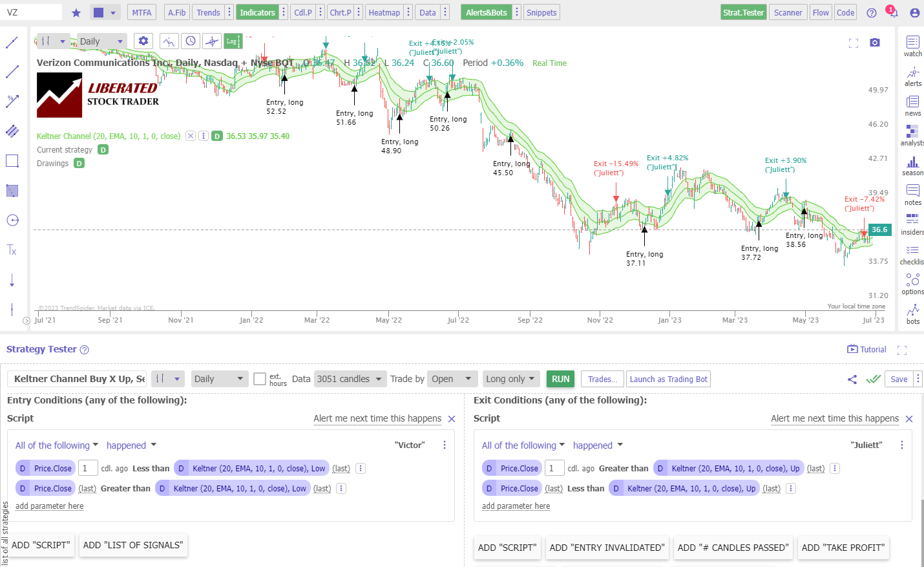Image resolution: width=924 pixels, height=567 pixels.
Task: Select the text annotation tool (Tx)
Action: [12, 250]
